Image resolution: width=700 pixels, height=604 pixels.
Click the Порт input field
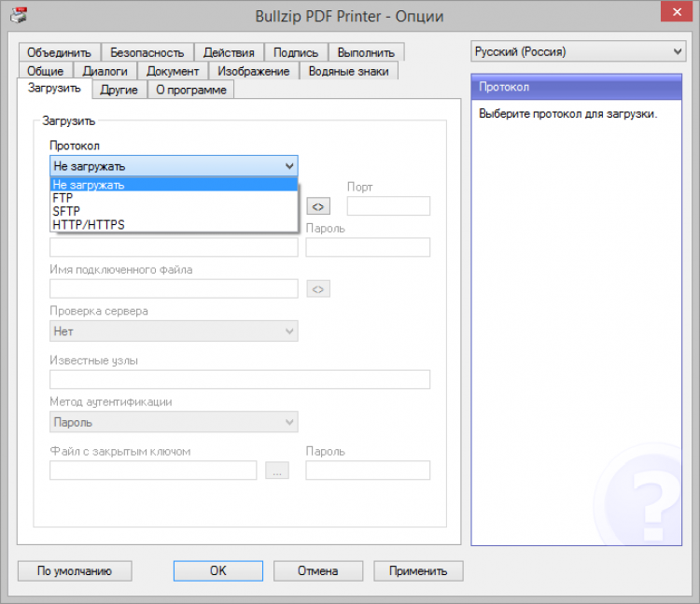click(x=388, y=205)
